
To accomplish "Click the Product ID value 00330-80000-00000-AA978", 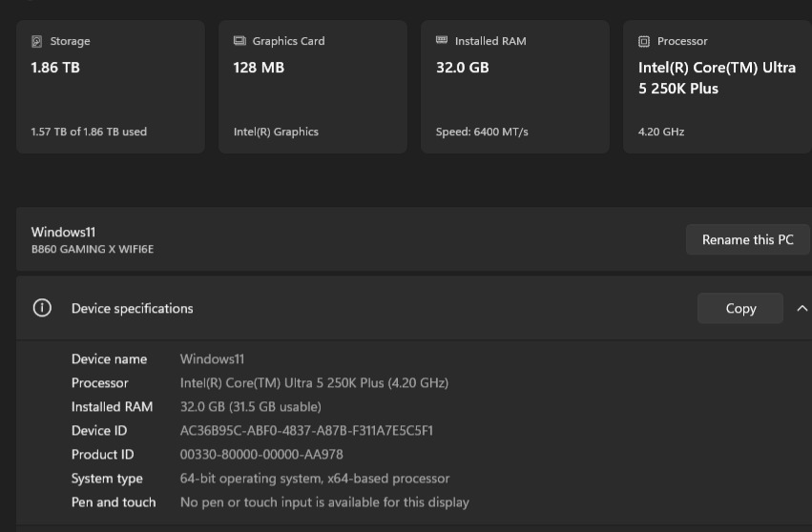I will point(261,455).
